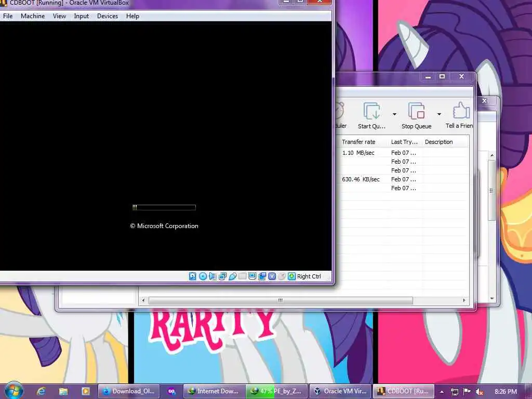Close the small window behind IDM
Image resolution: width=532 pixels, height=399 pixels.
485,101
